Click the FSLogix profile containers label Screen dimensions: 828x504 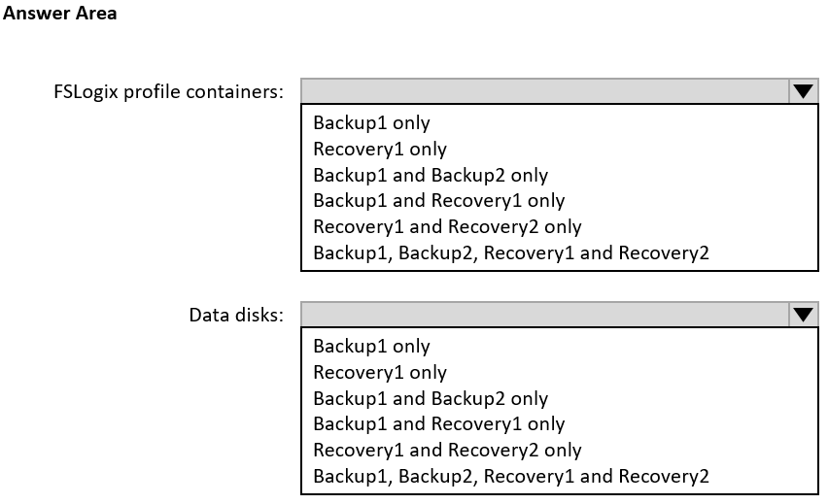pos(169,92)
